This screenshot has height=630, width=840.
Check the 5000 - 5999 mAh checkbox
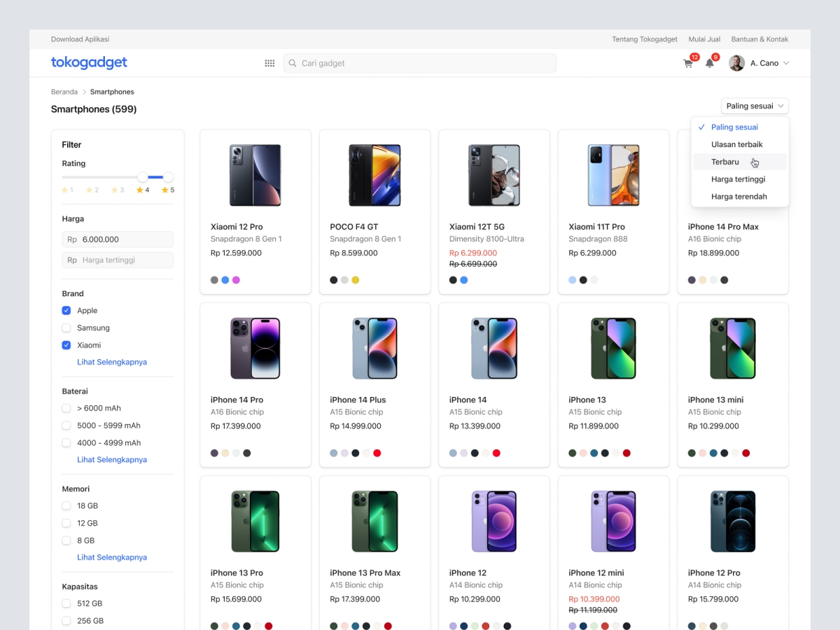click(66, 426)
